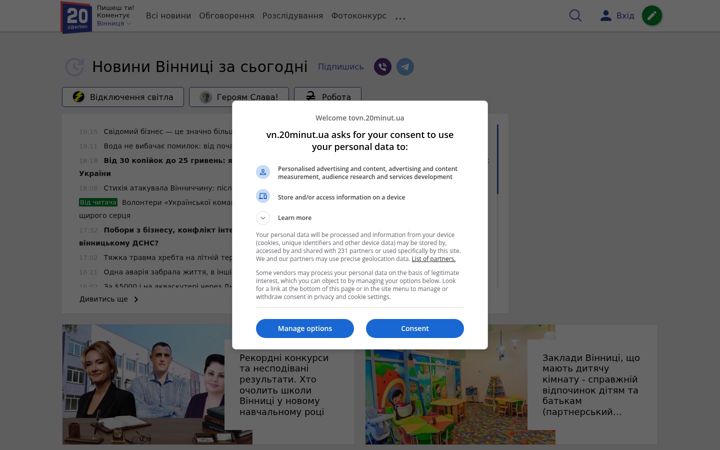Open the Telegram subscribe icon
720x450 pixels.
(x=405, y=67)
